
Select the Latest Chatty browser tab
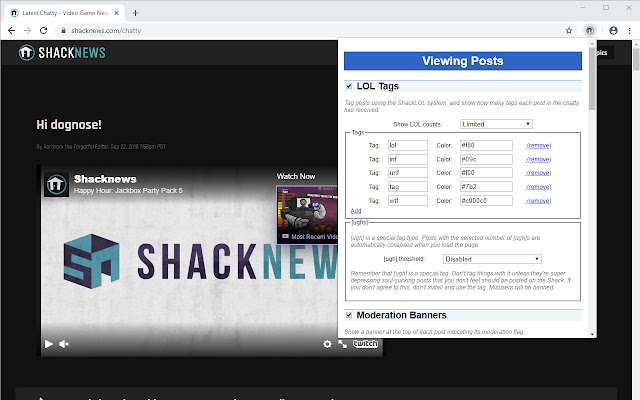coord(65,13)
